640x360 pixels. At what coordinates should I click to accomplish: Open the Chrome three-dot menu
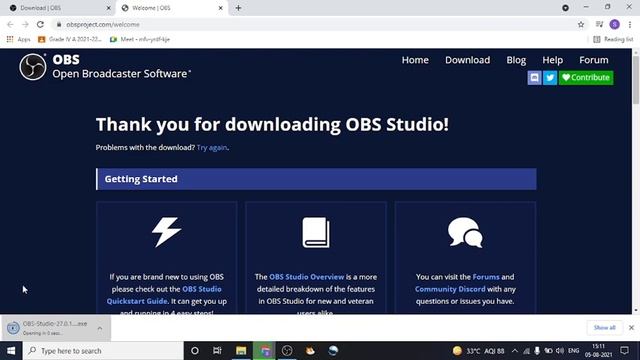(630, 24)
